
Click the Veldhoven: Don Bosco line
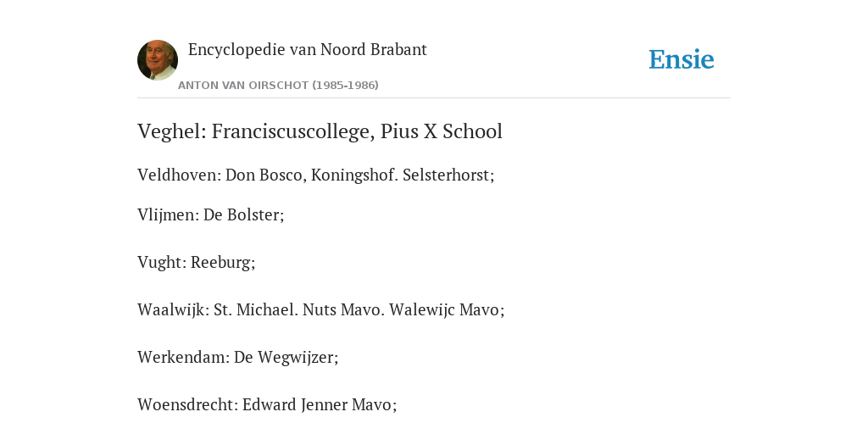click(x=315, y=175)
